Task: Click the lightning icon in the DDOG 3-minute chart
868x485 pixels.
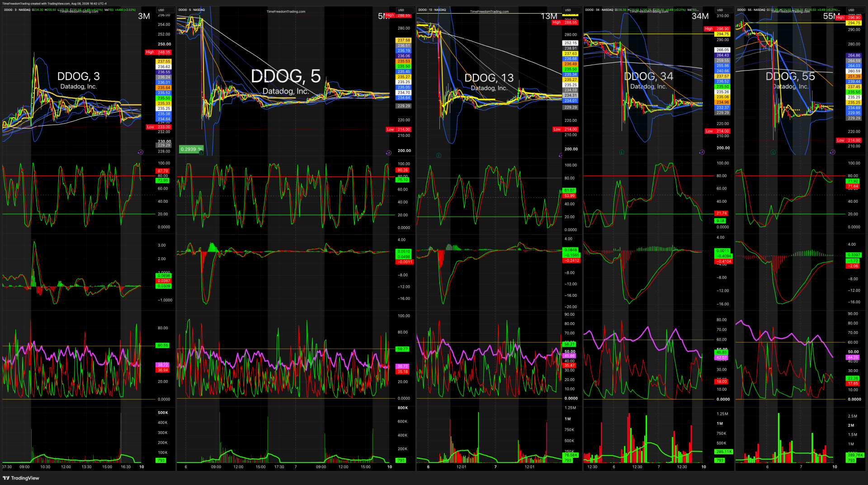Action: pyautogui.click(x=141, y=152)
